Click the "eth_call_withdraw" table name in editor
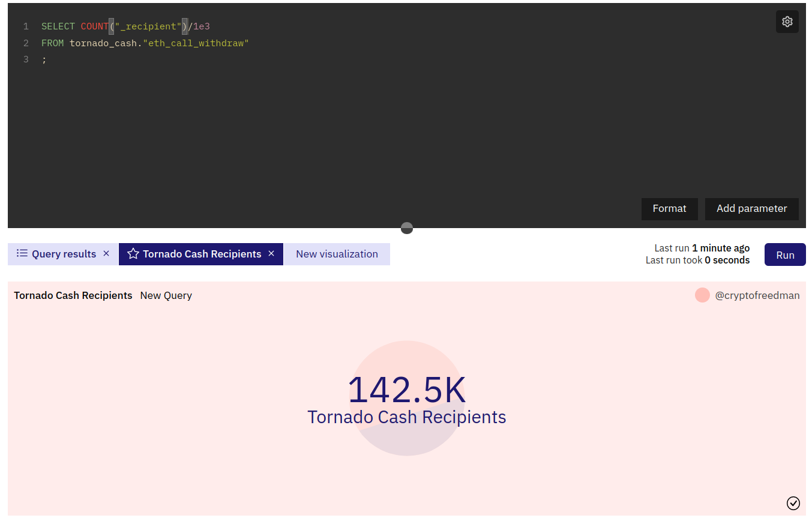812x521 pixels. tap(196, 43)
